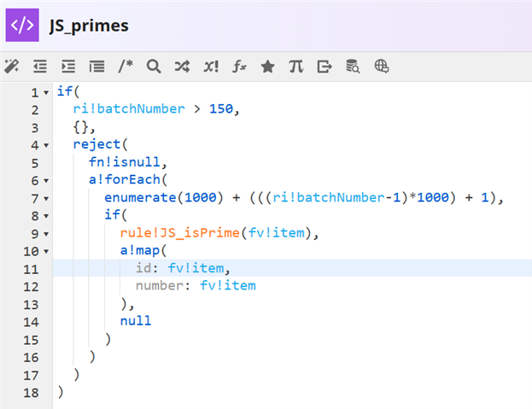Screen dimensions: 532x409
Task: Click the pi constant icon
Action: pyautogui.click(x=295, y=66)
